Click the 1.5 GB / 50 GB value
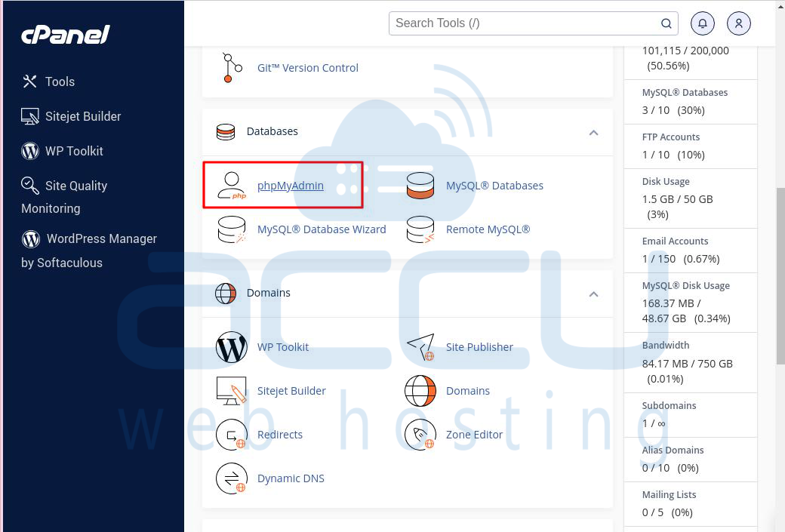Image resolution: width=785 pixels, height=532 pixels. coord(677,199)
